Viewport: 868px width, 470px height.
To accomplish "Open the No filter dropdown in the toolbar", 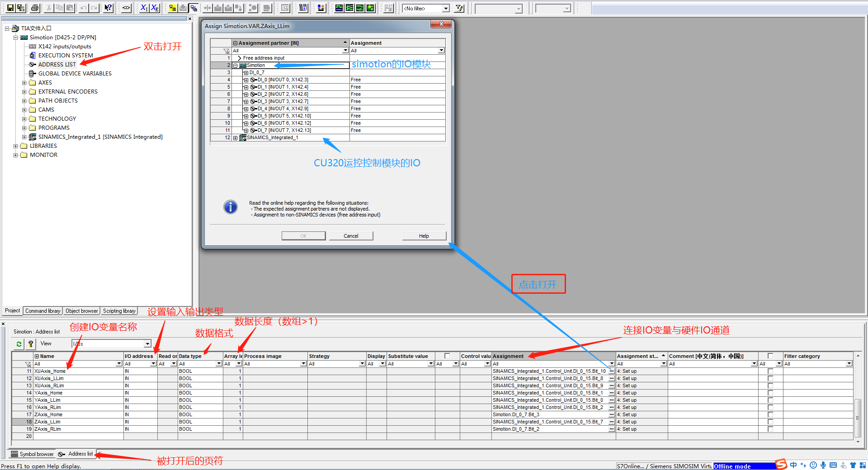I will pos(445,8).
